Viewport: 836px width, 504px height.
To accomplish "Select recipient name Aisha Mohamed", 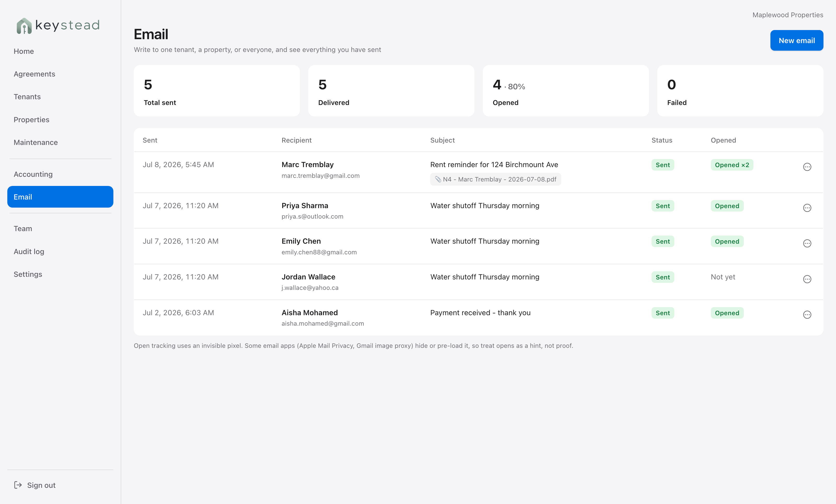I will 310,313.
